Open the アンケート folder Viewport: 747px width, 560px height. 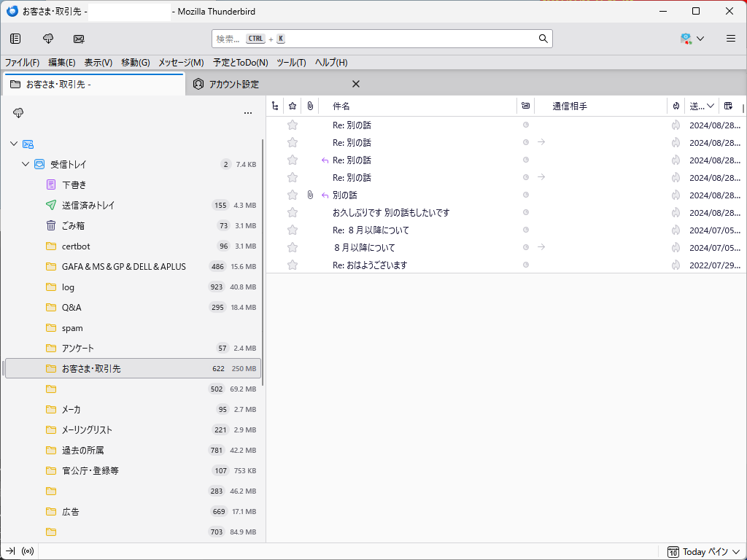click(133, 348)
